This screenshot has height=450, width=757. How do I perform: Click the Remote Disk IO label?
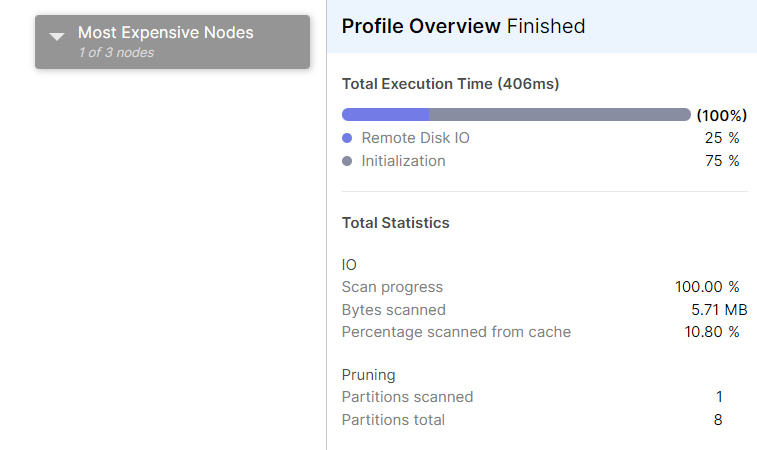415,138
